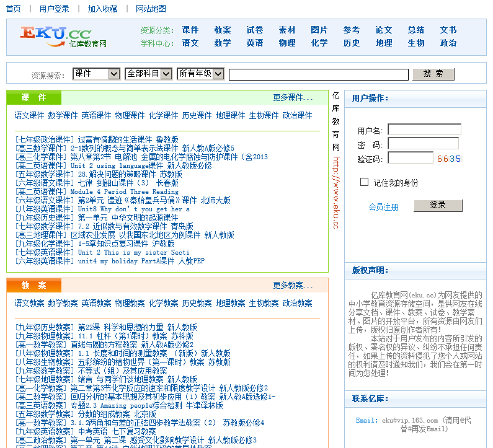Image resolution: width=493 pixels, height=448 pixels.
Task: Select the 政治 subject in header
Action: [x=448, y=43]
